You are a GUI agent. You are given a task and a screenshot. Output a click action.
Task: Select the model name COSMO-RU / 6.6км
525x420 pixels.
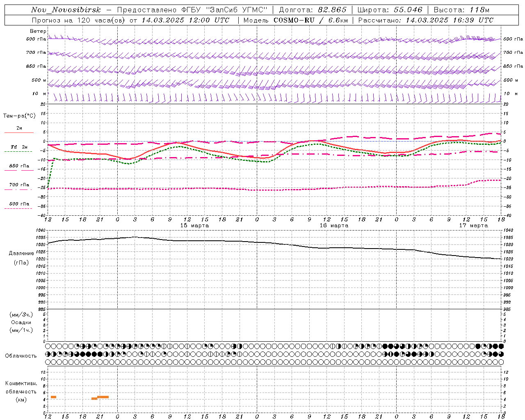point(310,20)
